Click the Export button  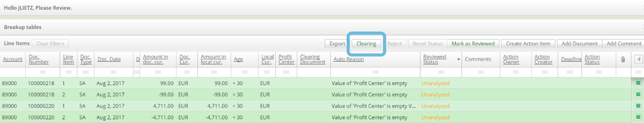point(337,44)
